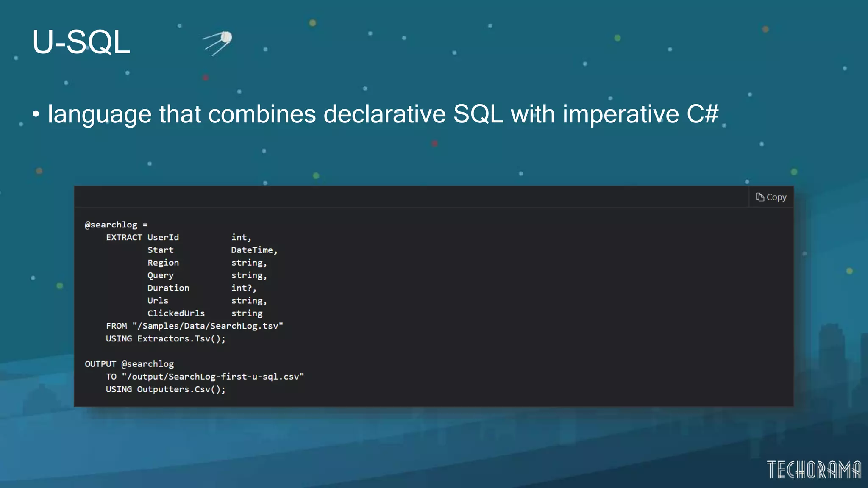Click the 'OUTPUT @searchlog' line
Viewport: 868px width, 488px height.
129,364
